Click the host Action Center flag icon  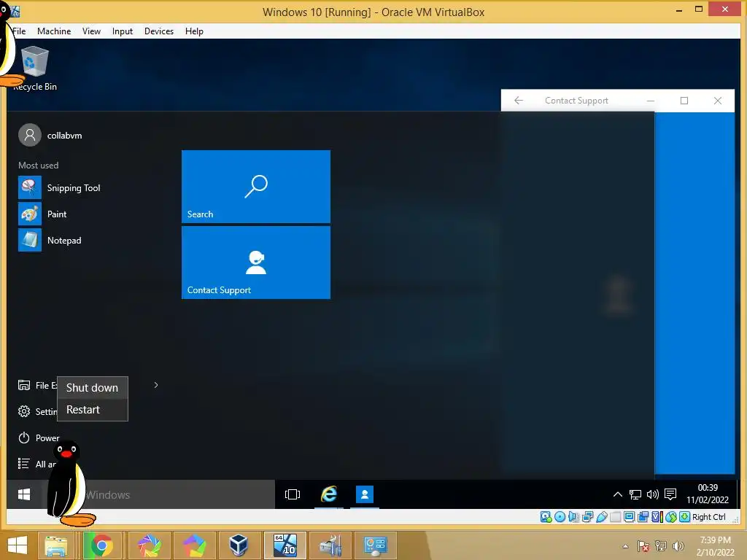click(x=643, y=546)
